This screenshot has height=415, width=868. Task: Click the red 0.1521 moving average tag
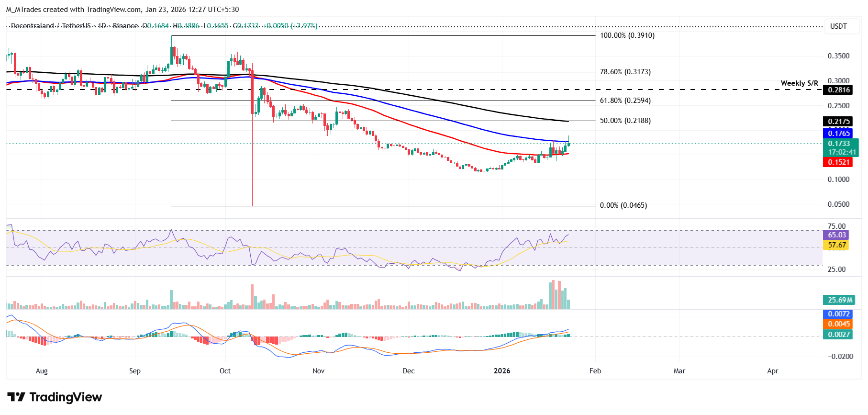coord(839,162)
